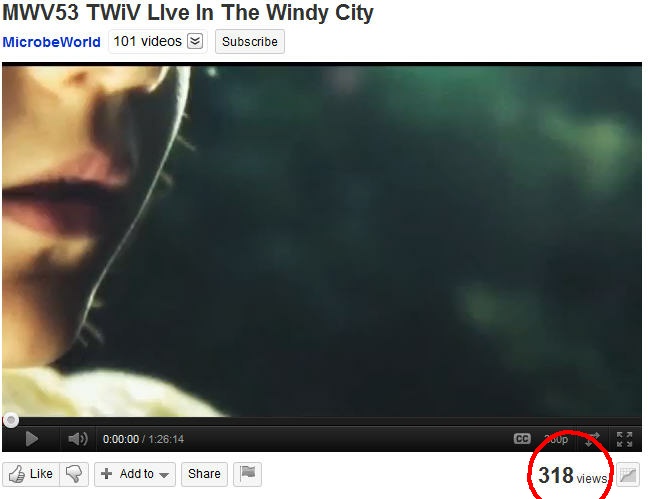Toggle closed captions with the CC icon
The image size is (648, 499).
pos(522,439)
